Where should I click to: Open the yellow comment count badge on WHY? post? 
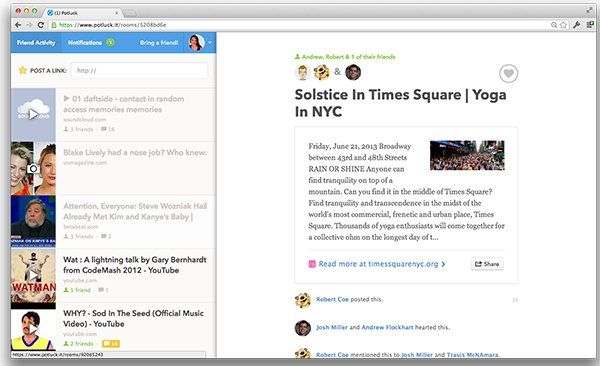coord(111,343)
